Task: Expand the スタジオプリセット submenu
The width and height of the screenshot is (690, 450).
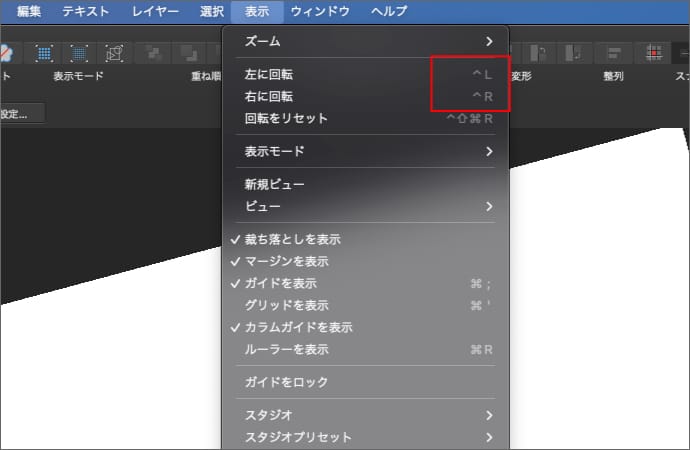Action: click(x=366, y=437)
